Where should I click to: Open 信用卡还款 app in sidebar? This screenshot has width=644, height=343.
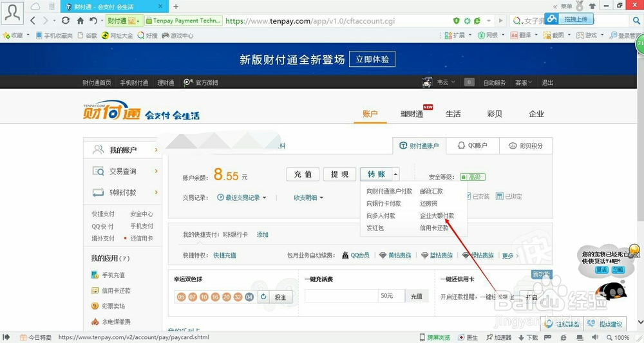[111, 290]
